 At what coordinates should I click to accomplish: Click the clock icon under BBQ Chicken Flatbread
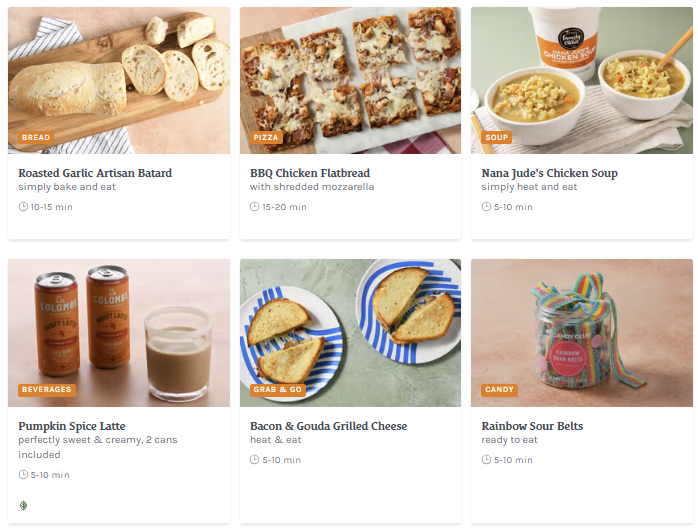point(255,207)
